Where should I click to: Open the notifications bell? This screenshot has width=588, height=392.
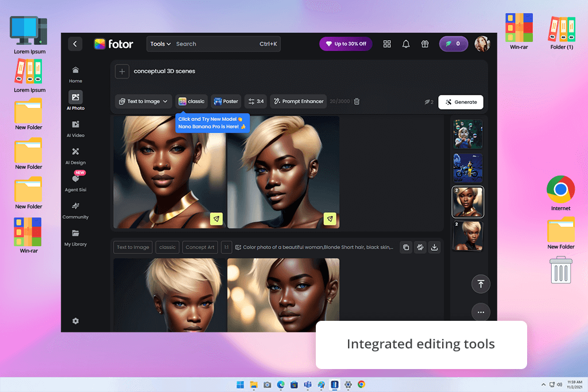(x=406, y=44)
